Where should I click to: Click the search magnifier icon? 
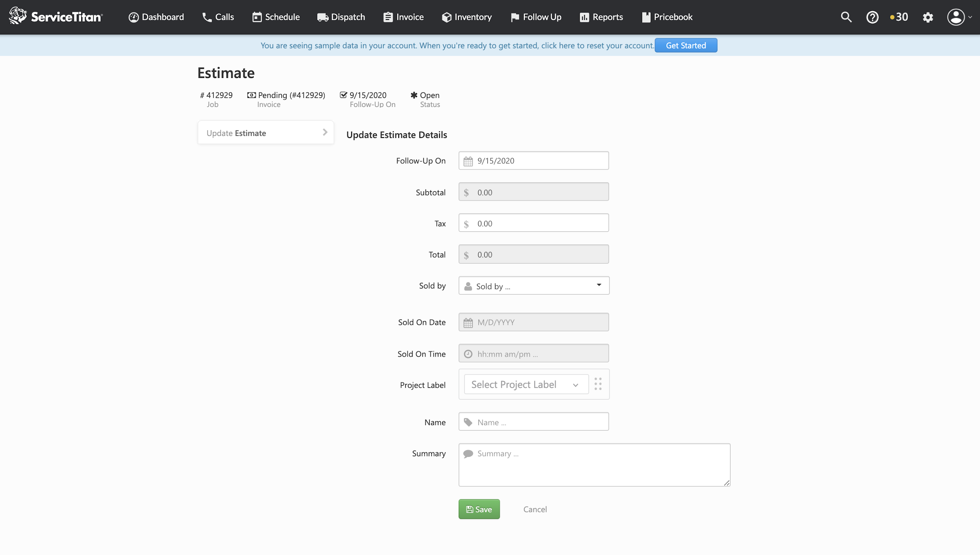click(847, 17)
